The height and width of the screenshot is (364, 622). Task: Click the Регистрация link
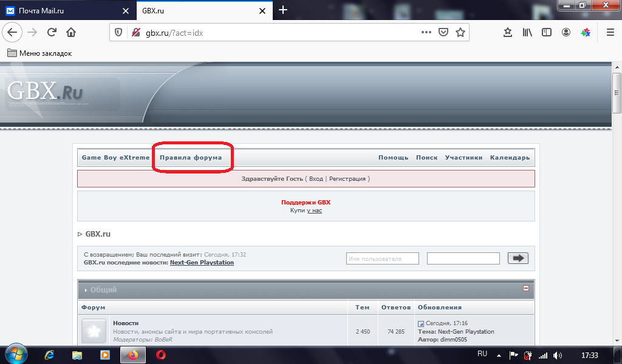tap(347, 178)
